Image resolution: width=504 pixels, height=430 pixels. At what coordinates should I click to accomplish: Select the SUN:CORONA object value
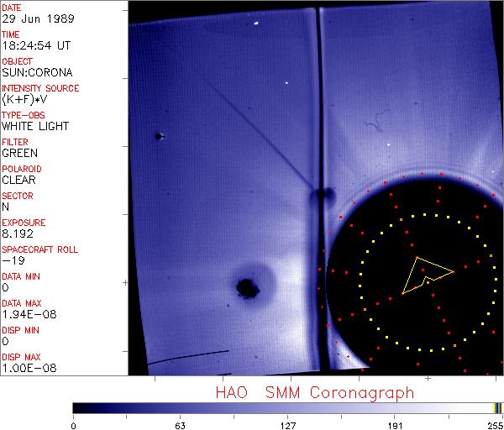[x=36, y=72]
